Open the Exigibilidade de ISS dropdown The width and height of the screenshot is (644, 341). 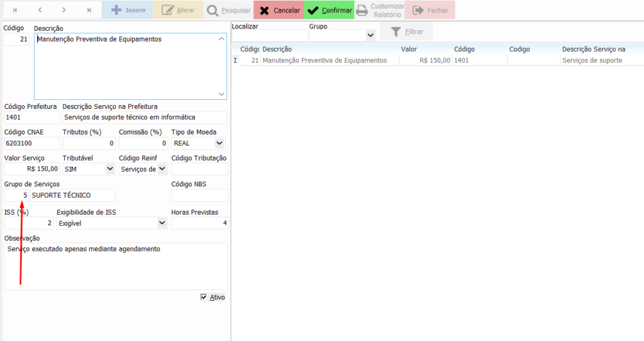pyautogui.click(x=162, y=223)
